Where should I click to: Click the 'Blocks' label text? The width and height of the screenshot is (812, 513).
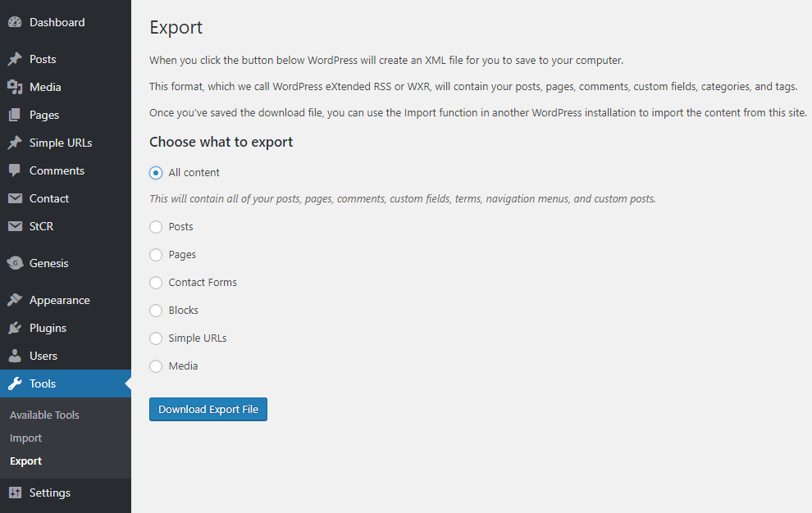pyautogui.click(x=184, y=310)
